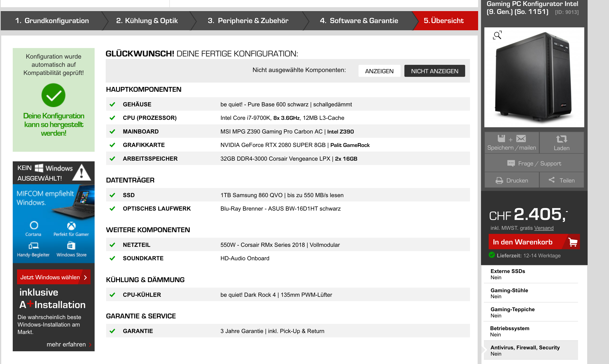Open Antivirus, Firewall, Security sidebar entry
The width and height of the screenshot is (609, 364).
[x=531, y=350]
